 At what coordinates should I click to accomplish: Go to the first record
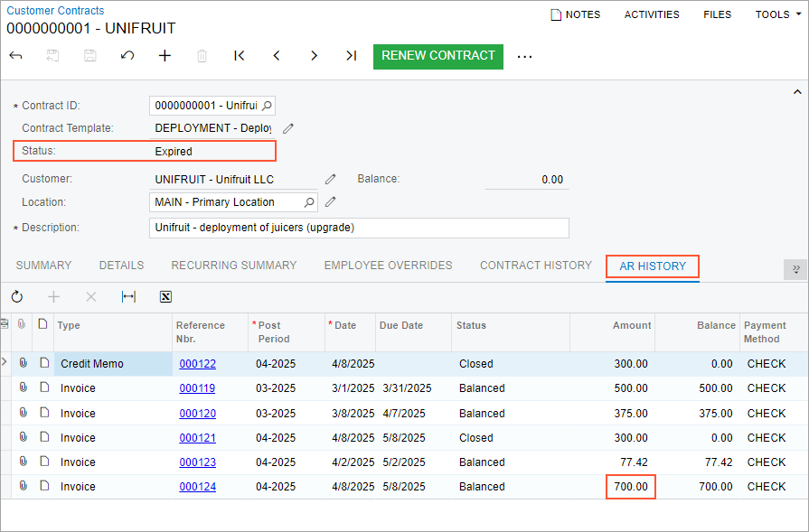click(x=240, y=56)
